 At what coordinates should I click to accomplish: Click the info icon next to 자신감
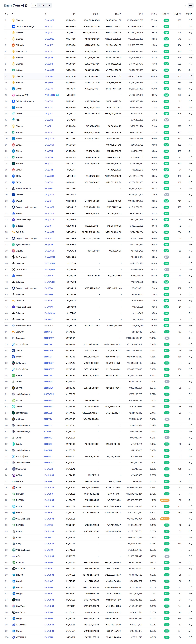click(168, 14)
